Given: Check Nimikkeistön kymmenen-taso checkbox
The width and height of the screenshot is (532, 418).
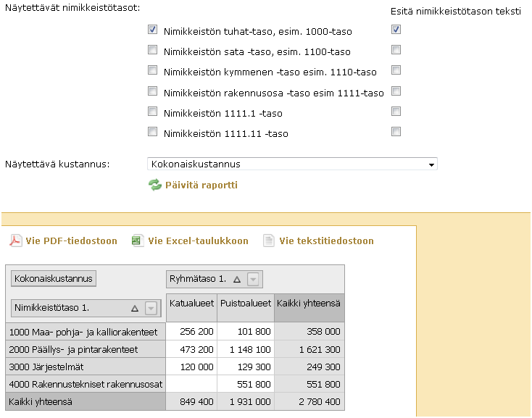Looking at the screenshot, I should click(152, 71).
